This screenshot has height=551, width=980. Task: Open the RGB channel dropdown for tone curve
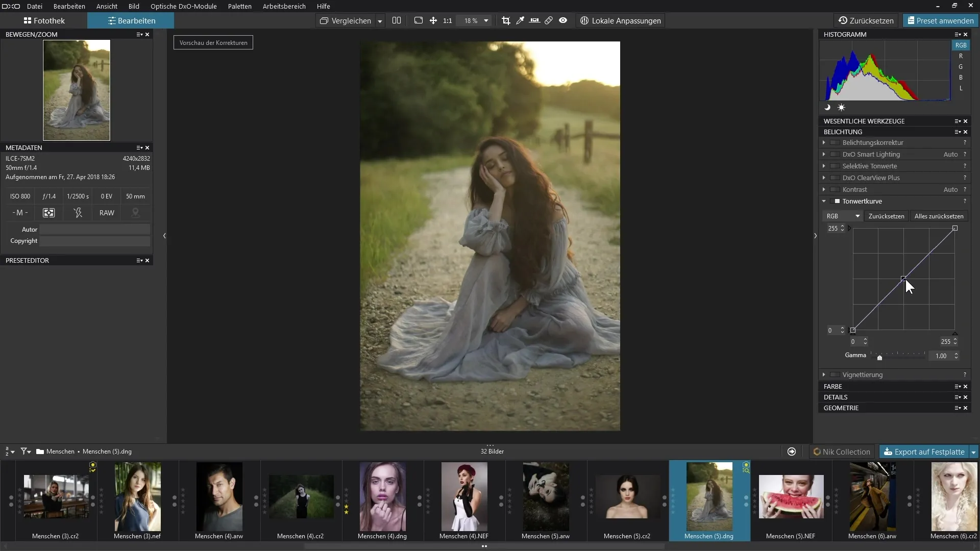tap(843, 216)
